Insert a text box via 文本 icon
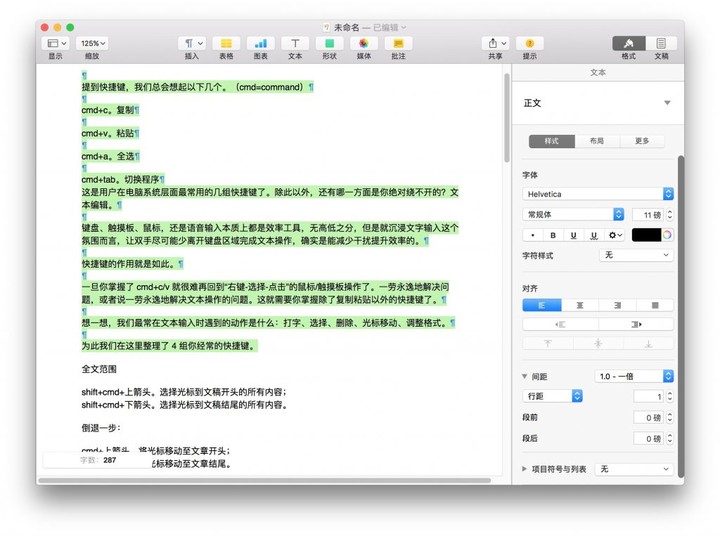Image resolution: width=720 pixels, height=536 pixels. click(295, 43)
